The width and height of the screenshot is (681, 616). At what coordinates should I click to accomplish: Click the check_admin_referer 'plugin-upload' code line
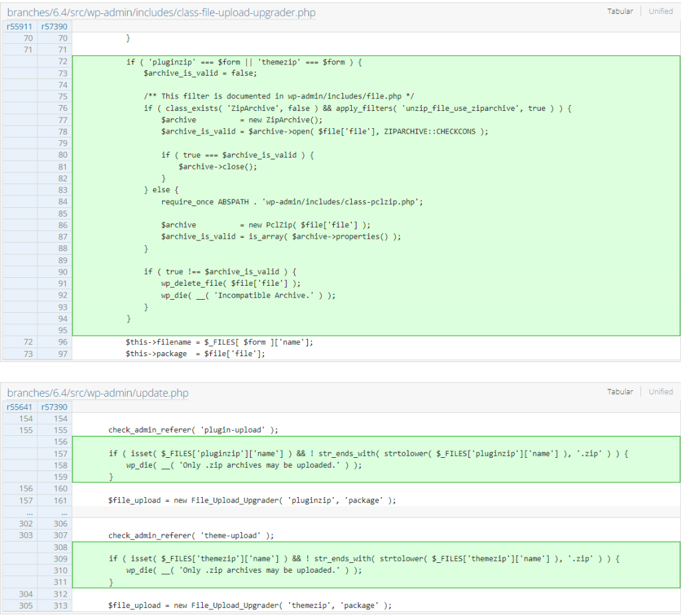click(193, 430)
